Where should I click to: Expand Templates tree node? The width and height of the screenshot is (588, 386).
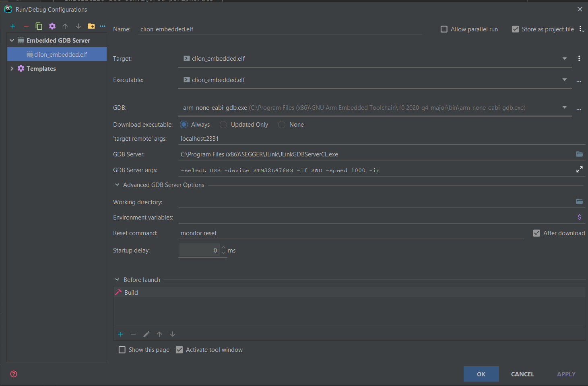point(12,68)
